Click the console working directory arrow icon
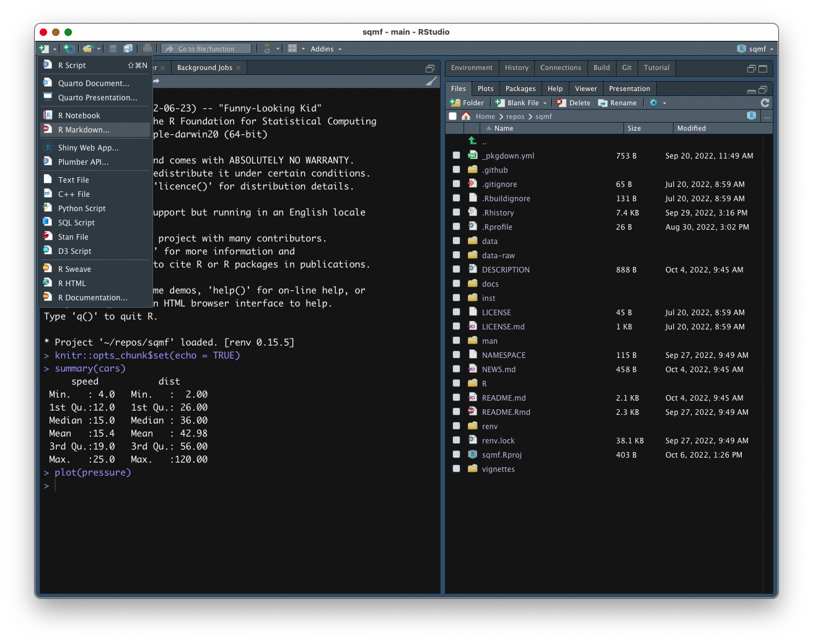813x644 pixels. 156,81
